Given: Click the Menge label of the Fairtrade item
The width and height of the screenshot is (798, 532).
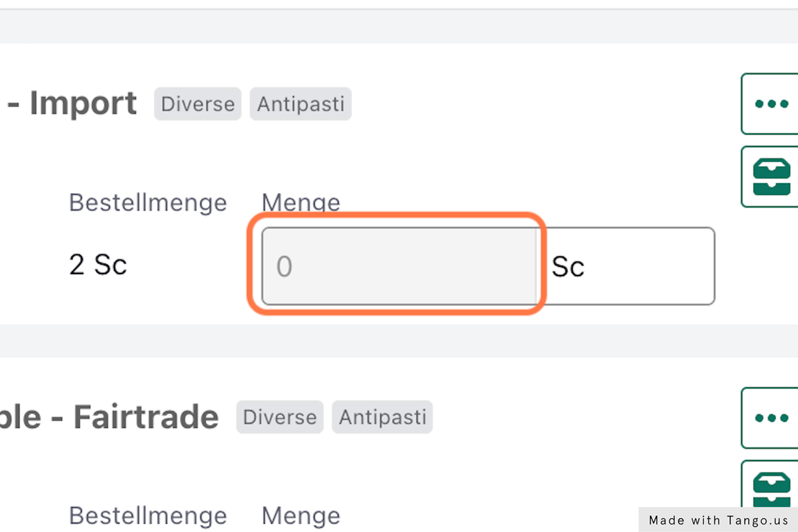Looking at the screenshot, I should (301, 515).
